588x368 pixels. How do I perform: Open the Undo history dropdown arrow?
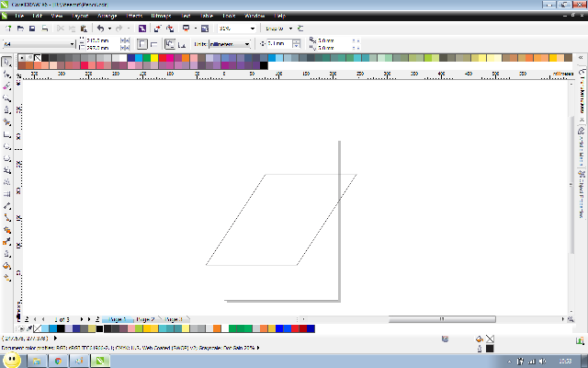[109, 29]
